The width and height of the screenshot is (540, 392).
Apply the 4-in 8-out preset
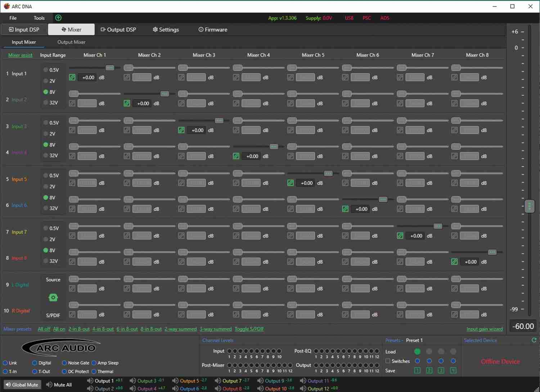103,329
